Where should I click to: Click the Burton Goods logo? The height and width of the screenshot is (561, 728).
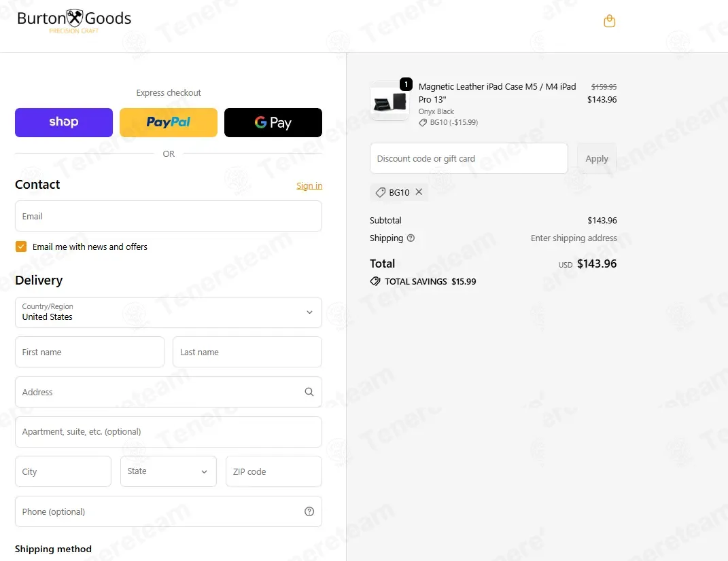click(x=74, y=21)
